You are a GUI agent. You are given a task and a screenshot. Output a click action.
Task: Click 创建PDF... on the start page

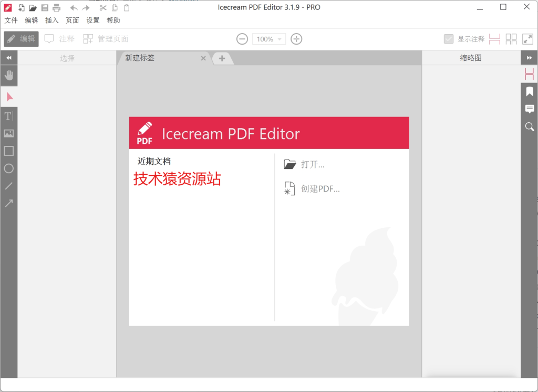click(x=312, y=189)
